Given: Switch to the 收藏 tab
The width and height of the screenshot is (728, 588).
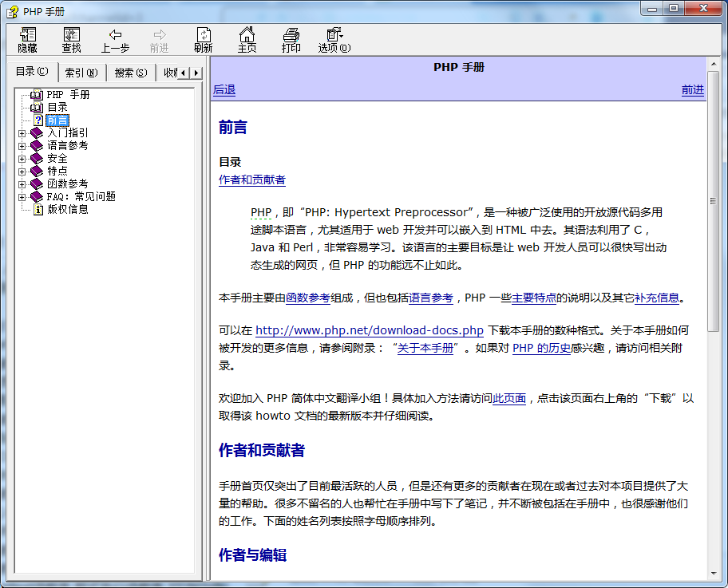Looking at the screenshot, I should tap(170, 72).
